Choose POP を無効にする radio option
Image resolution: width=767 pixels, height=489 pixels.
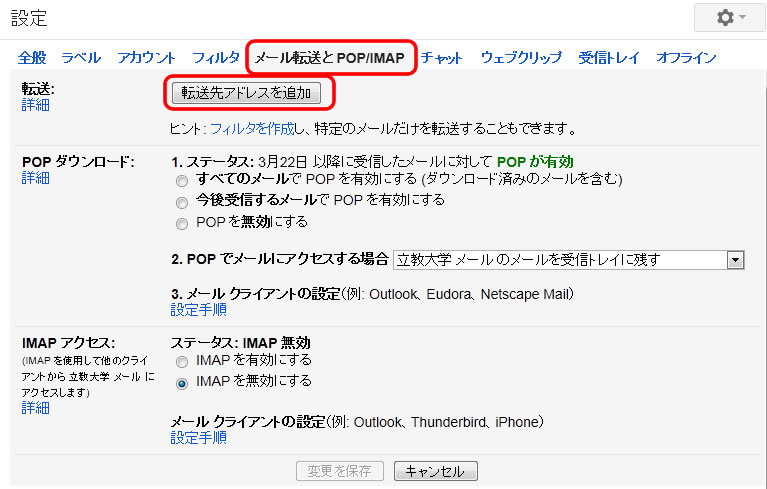tap(182, 224)
